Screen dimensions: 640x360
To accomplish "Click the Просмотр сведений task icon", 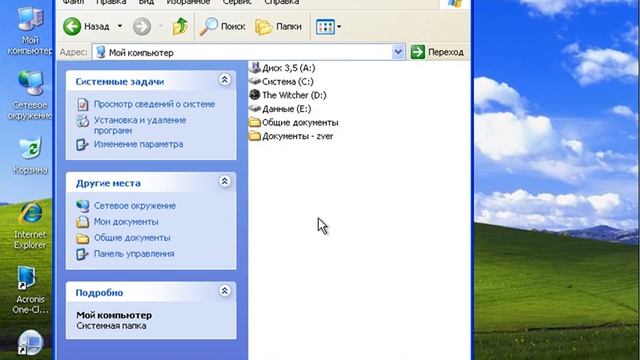I will pyautogui.click(x=82, y=104).
